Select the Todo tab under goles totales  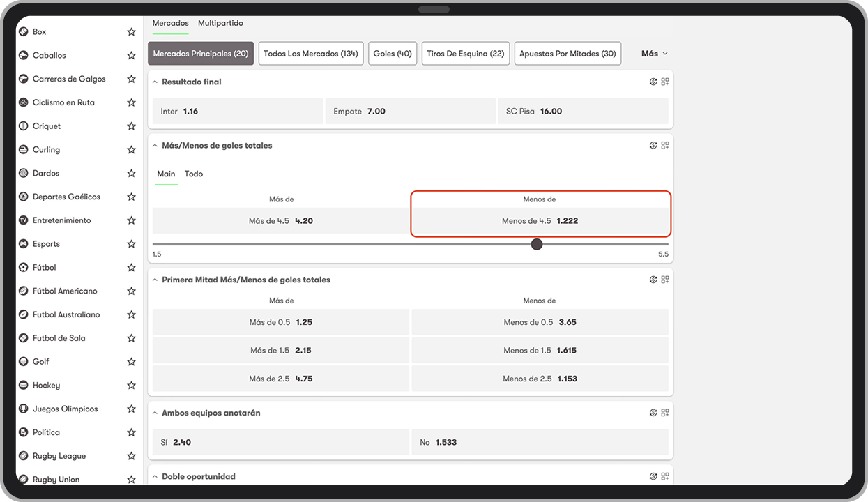194,174
